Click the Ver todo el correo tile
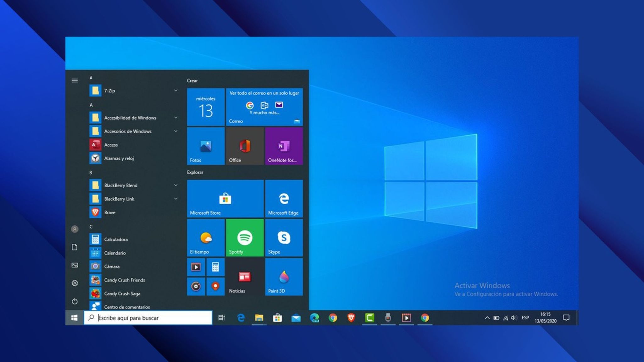This screenshot has height=362, width=644. [x=264, y=107]
